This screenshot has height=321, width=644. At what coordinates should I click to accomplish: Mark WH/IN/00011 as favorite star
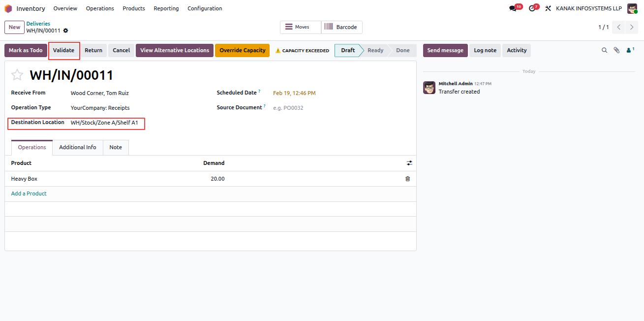(x=17, y=75)
